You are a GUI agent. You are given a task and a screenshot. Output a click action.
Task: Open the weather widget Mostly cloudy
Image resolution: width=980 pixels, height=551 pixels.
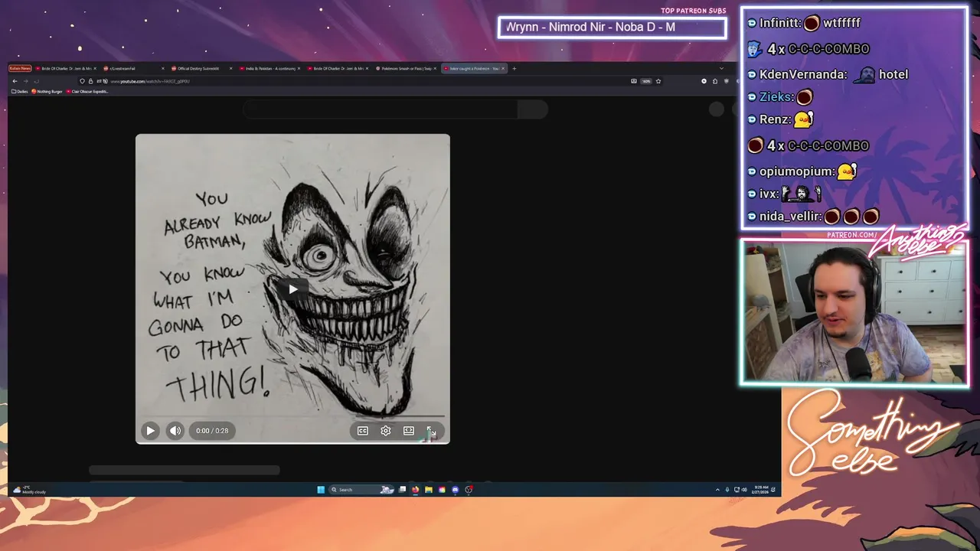tap(29, 490)
